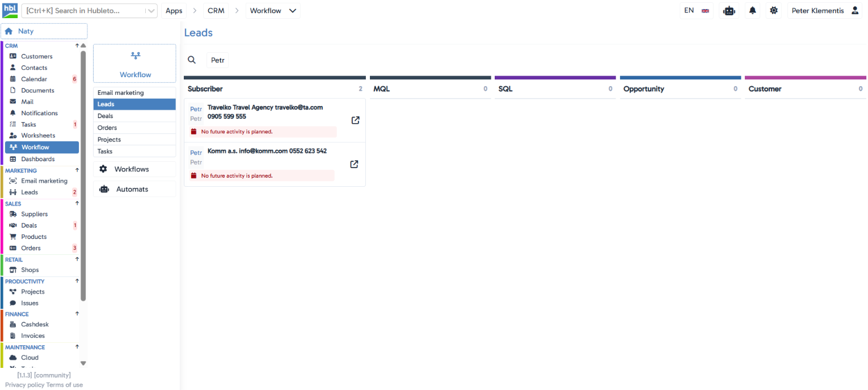Viewport: 868px width, 390px height.
Task: Click the Leads search field containing Petr
Action: click(x=218, y=60)
